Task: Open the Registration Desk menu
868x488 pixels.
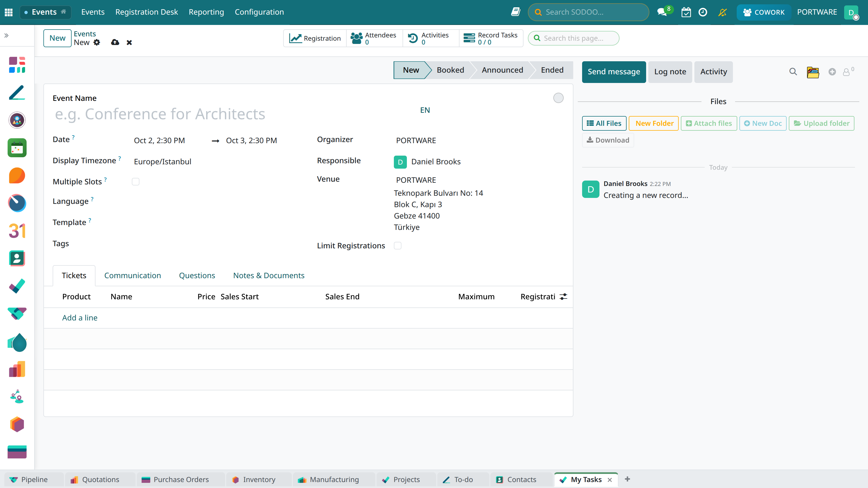Action: pos(146,12)
